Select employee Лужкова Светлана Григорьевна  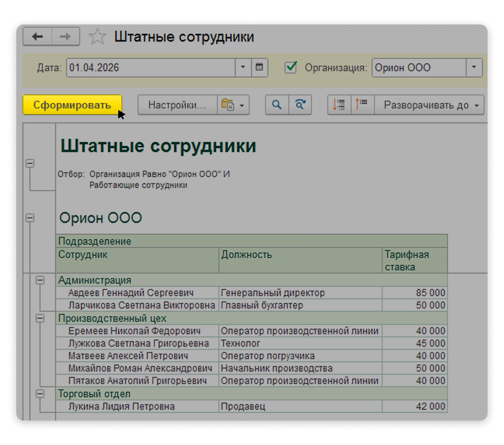137,343
